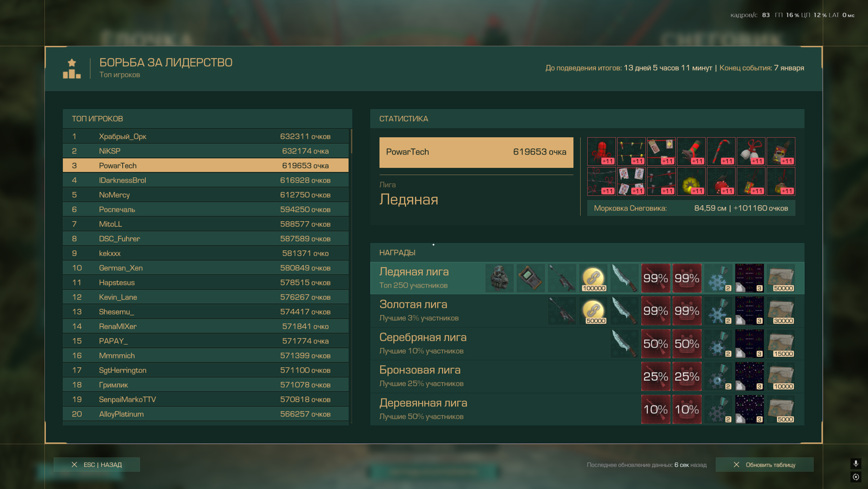Click the 5000 maps reward in Деревянная лига
This screenshot has width=868, height=489.
[x=781, y=409]
